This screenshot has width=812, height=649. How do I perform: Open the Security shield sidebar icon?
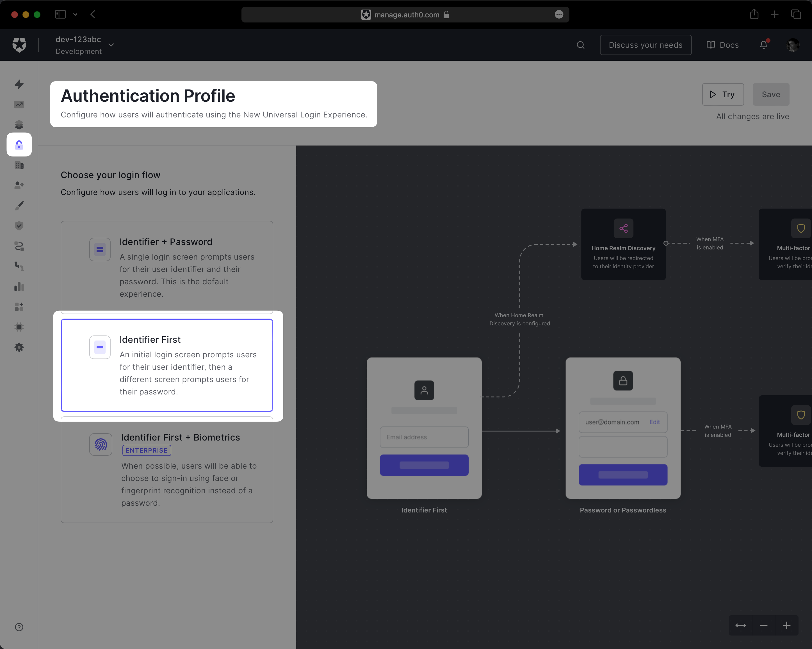(x=19, y=226)
